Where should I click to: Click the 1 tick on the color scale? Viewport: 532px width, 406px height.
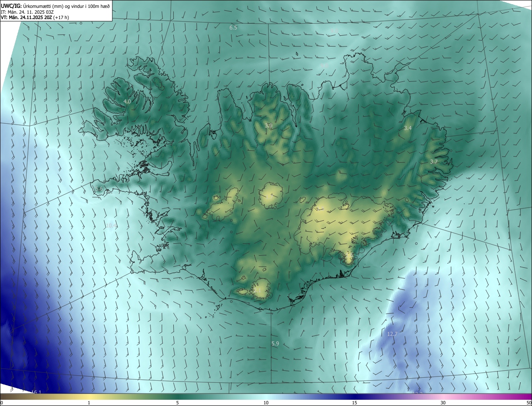tap(89, 403)
